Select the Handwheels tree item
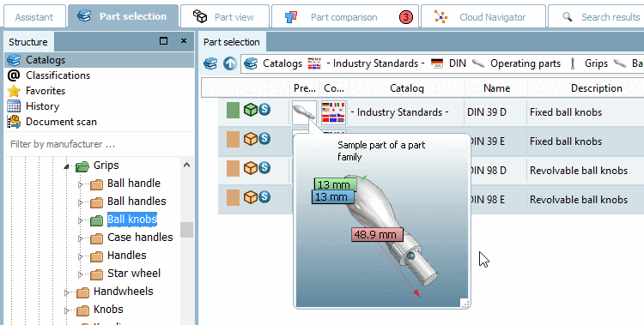This screenshot has width=644, height=325. 123,292
